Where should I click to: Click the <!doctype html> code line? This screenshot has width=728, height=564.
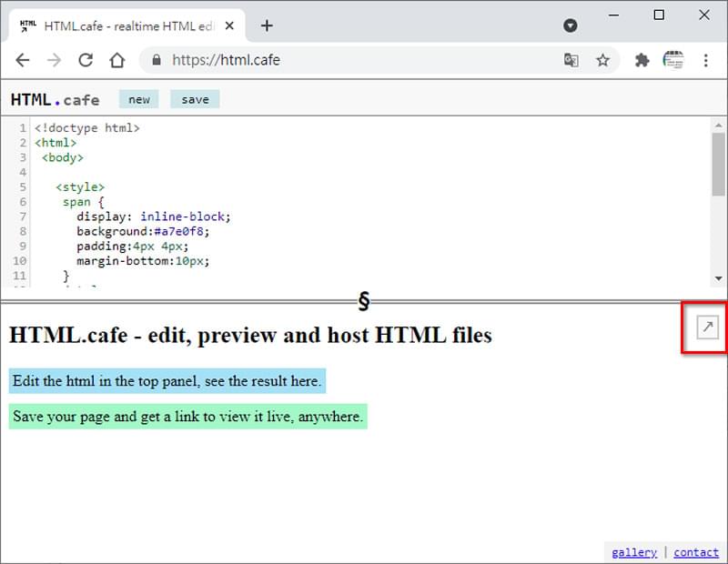click(86, 127)
